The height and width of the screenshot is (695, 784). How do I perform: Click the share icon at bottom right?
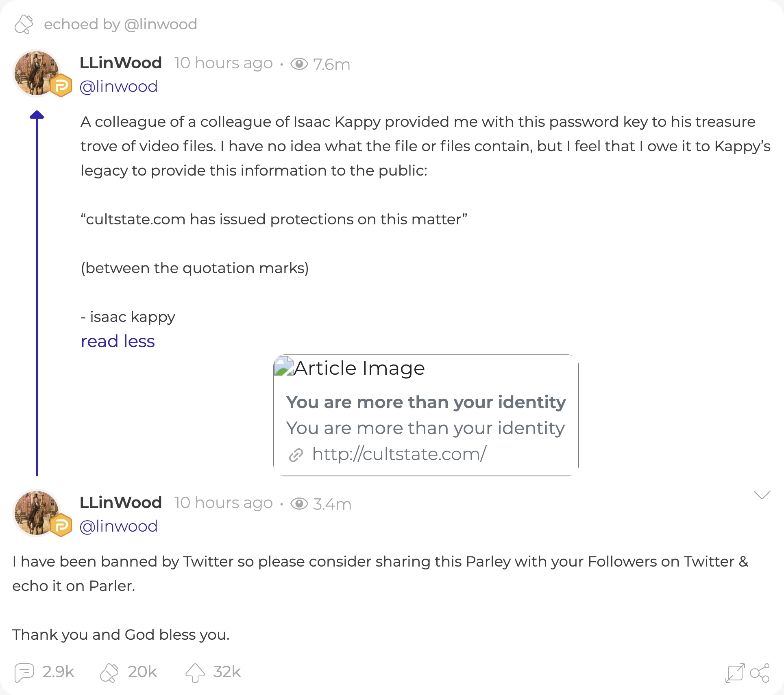pyautogui.click(x=760, y=673)
